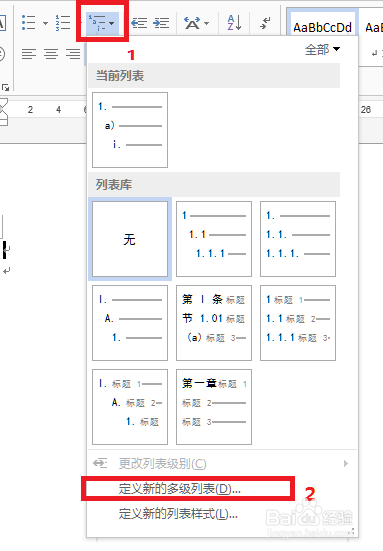This screenshot has width=383, height=551.
Task: Expand the 更改列表级别 submenu arrow
Action: [346, 464]
